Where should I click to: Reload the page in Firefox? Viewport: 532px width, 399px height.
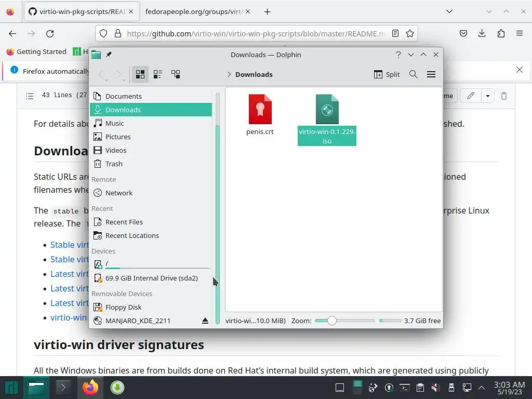(50, 33)
